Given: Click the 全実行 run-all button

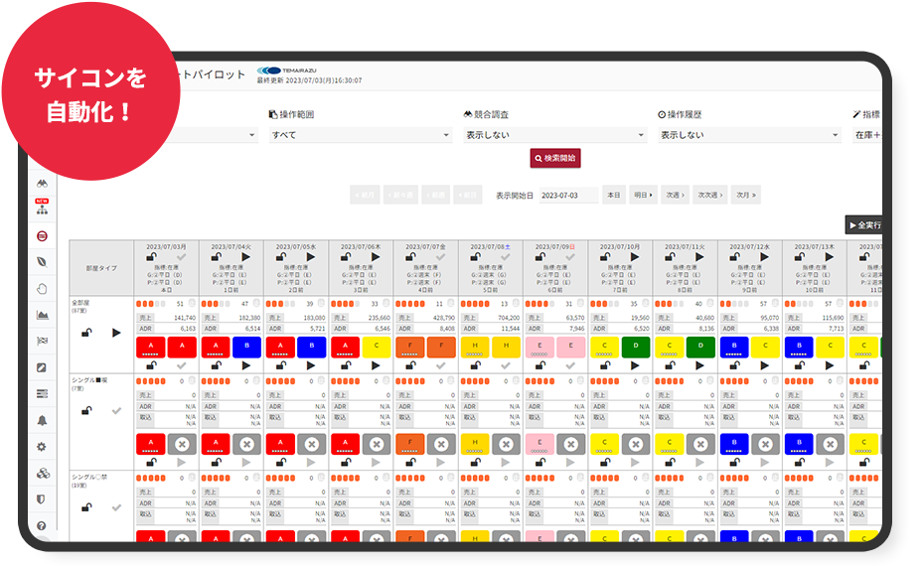Looking at the screenshot, I should (x=864, y=225).
